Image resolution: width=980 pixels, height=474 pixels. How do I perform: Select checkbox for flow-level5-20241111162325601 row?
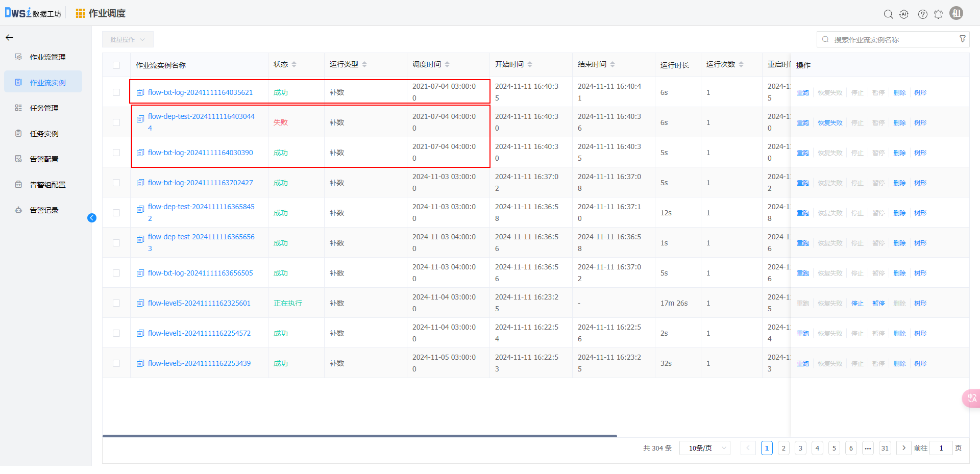116,303
